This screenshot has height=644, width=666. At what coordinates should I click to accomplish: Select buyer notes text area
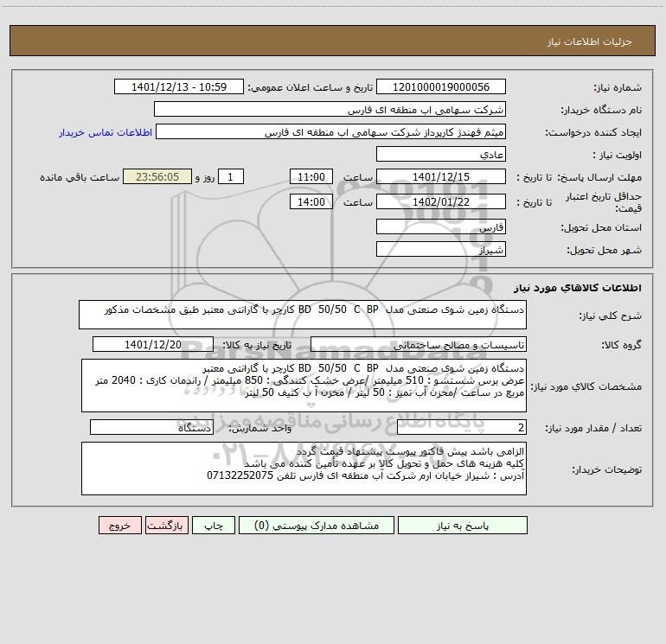304,469
